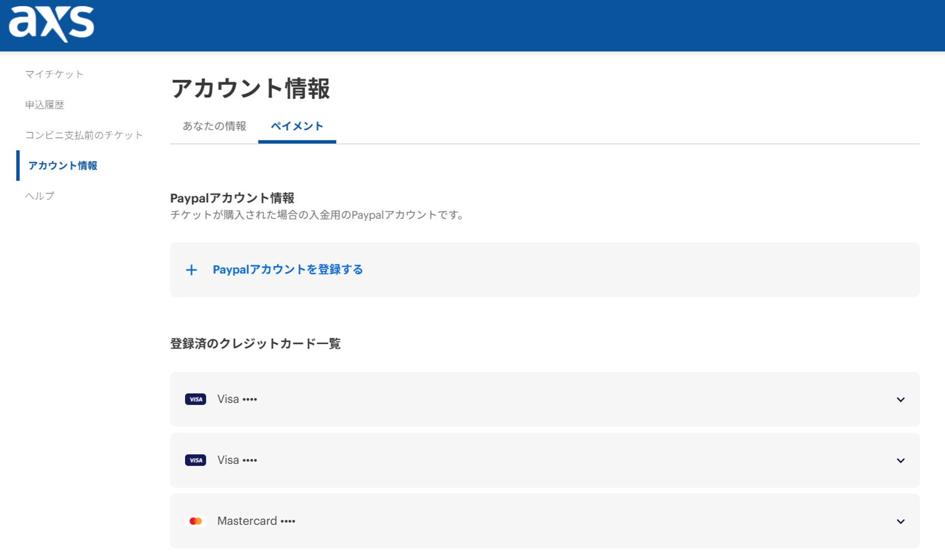Screen dimensions: 945x560
Task: Click the second Visa •••• card label
Action: (x=237, y=460)
